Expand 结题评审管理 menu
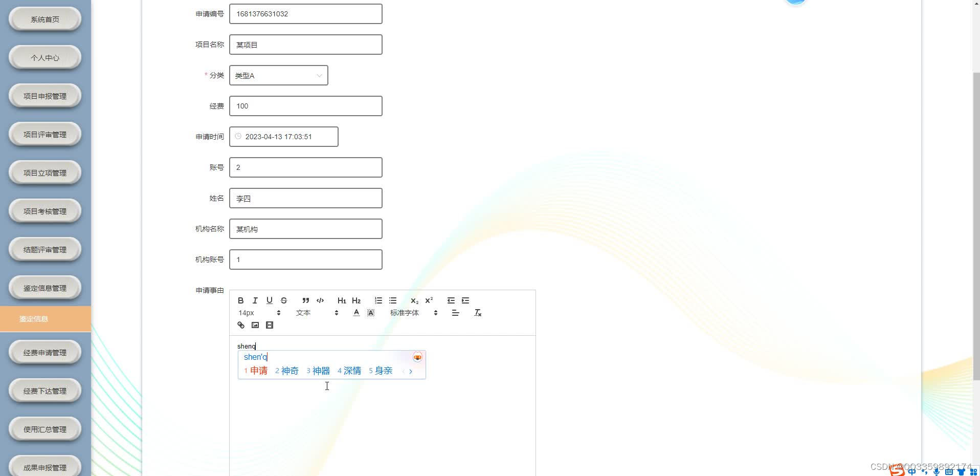The width and height of the screenshot is (980, 476). click(45, 250)
